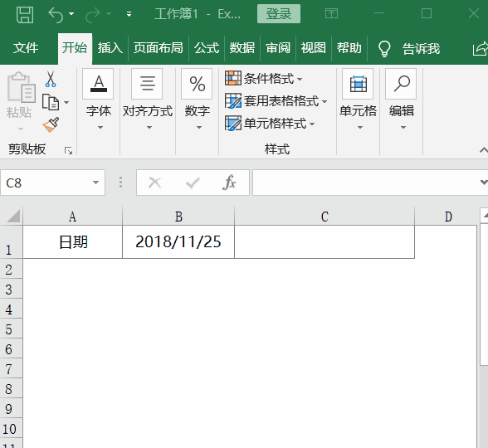The width and height of the screenshot is (488, 448).
Task: Select column B header
Action: (x=178, y=217)
